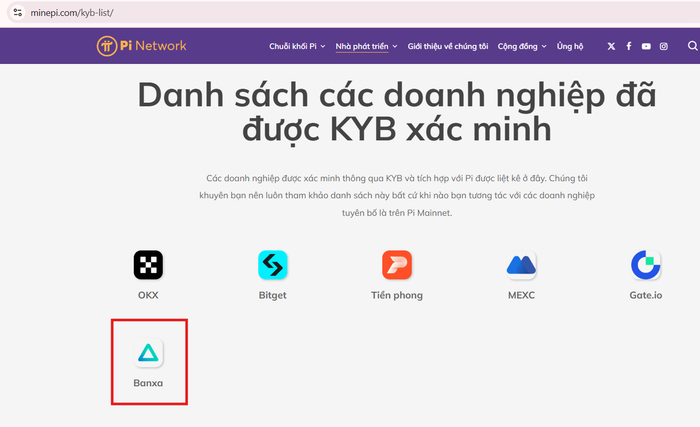Image resolution: width=700 pixels, height=427 pixels.
Task: Click the Pi Network logo
Action: pyautogui.click(x=142, y=46)
